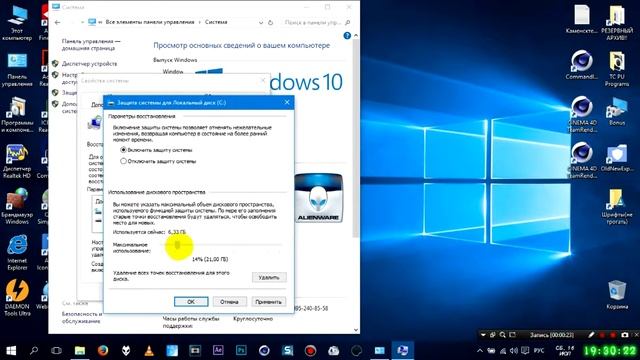Open the recorder bar dropdown arrow
Screen dimensions: 640x360
coord(483,335)
